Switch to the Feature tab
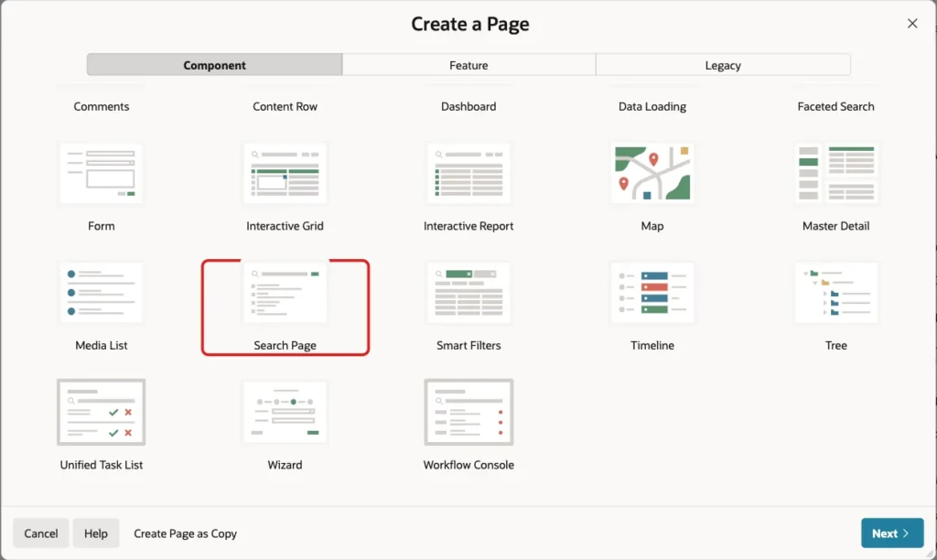Viewport: 937px width, 560px height. point(468,65)
